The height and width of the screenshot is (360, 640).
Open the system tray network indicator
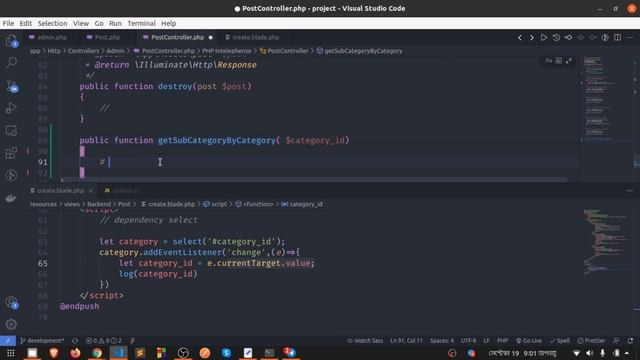click(x=576, y=353)
